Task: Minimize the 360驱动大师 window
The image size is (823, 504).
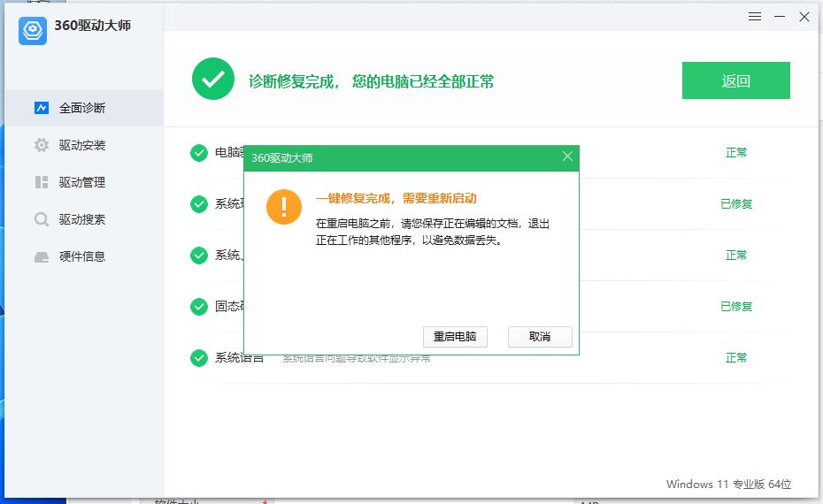Action: (780, 17)
